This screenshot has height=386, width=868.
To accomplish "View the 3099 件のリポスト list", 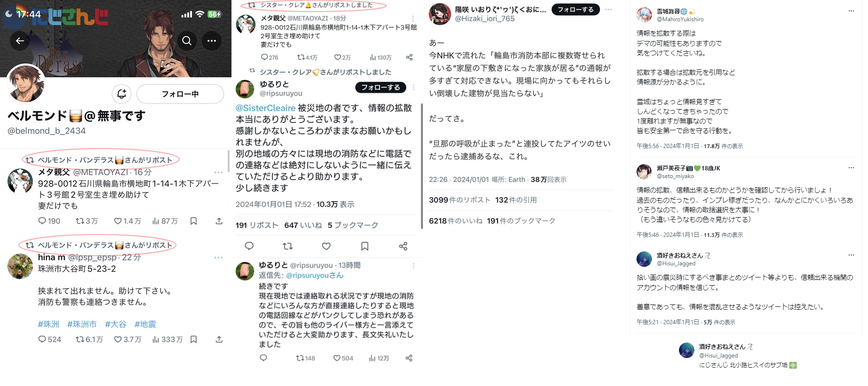I will 459,200.
